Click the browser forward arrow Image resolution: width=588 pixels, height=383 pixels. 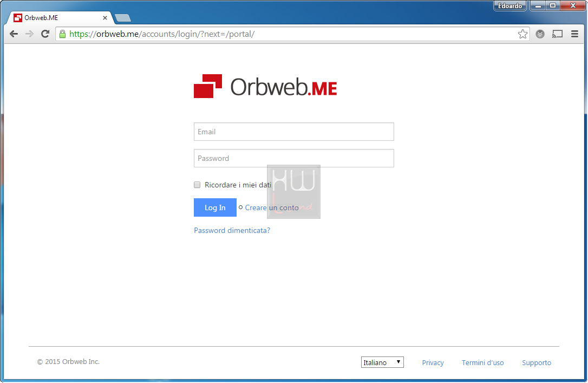click(29, 34)
